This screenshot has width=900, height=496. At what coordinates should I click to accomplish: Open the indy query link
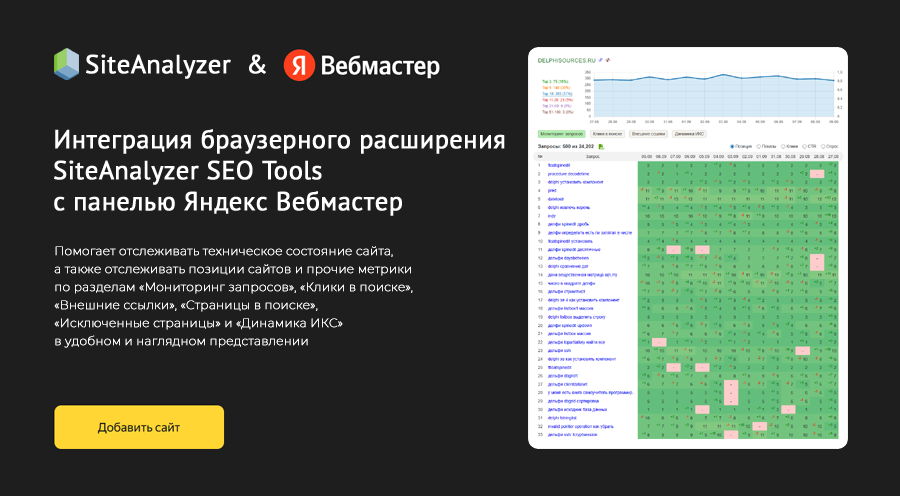[x=551, y=216]
